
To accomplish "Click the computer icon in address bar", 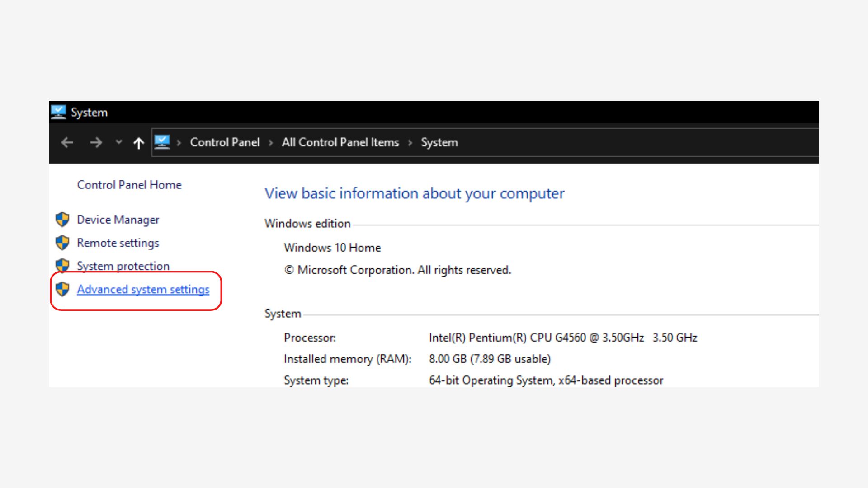I will coord(162,142).
